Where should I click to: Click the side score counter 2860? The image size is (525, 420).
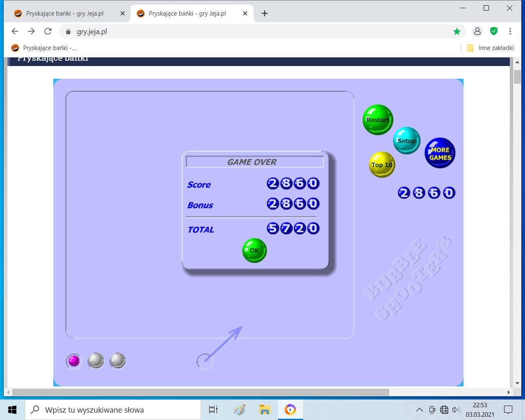point(427,193)
